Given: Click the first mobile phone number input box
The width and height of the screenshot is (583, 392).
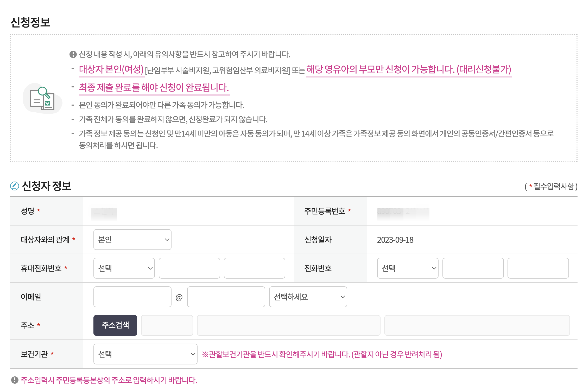Looking at the screenshot, I should click(189, 268).
